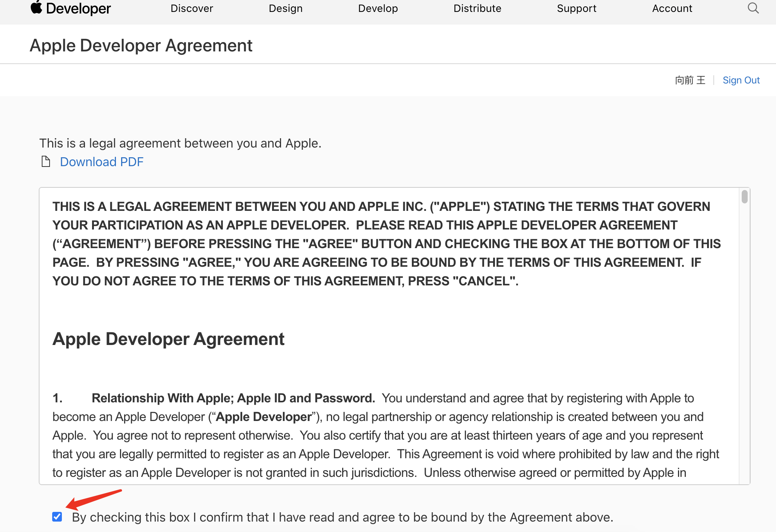Uncheck the agreement confirmation checkbox
Screen dimensions: 776x532
click(x=57, y=517)
